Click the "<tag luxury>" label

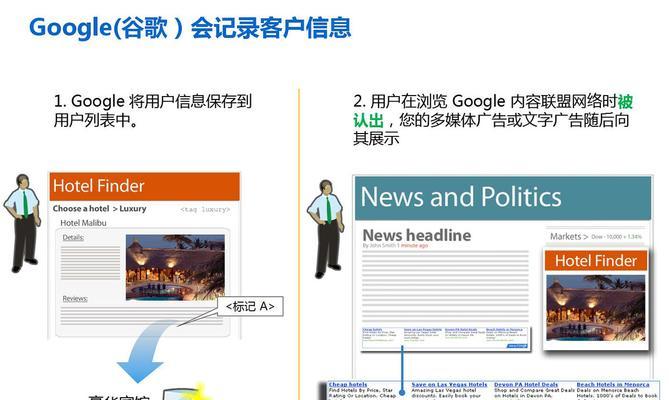(x=205, y=209)
